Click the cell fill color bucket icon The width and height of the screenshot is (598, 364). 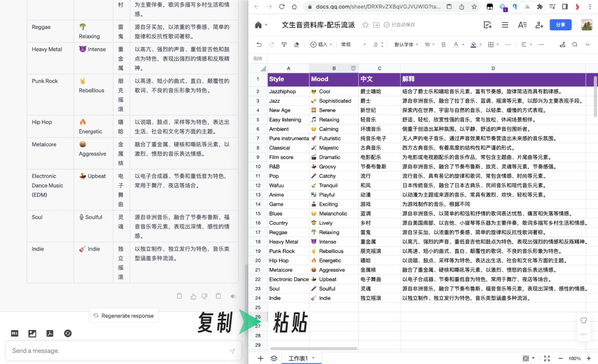tap(473, 44)
